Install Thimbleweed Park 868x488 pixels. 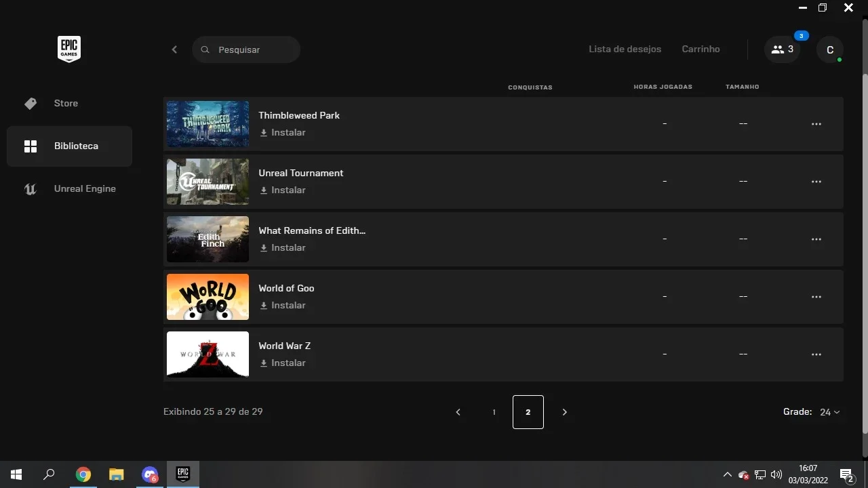[x=283, y=133]
